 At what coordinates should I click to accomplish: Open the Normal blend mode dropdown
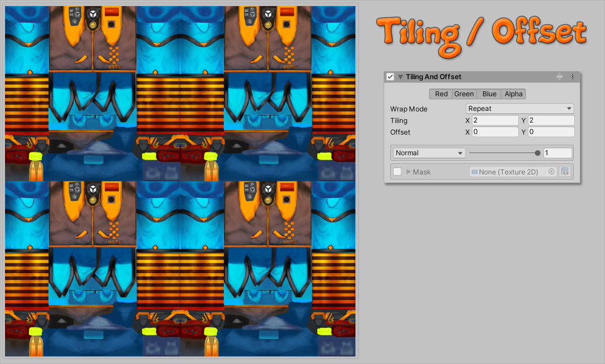430,153
